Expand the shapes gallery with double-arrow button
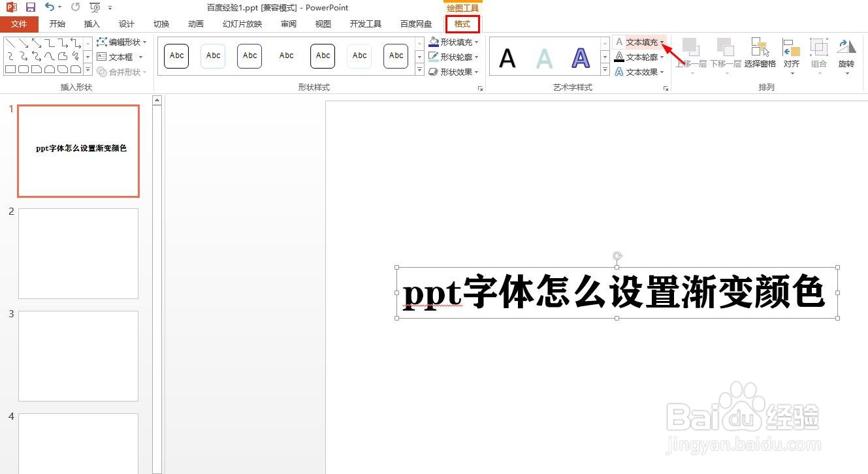 click(87, 69)
